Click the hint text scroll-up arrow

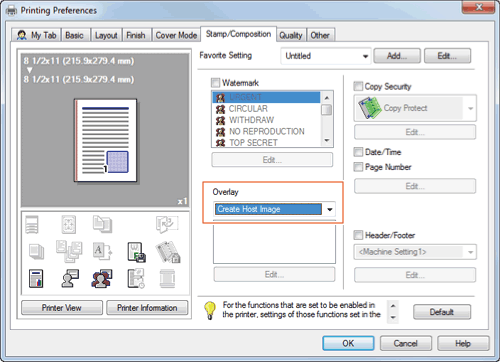point(393,306)
